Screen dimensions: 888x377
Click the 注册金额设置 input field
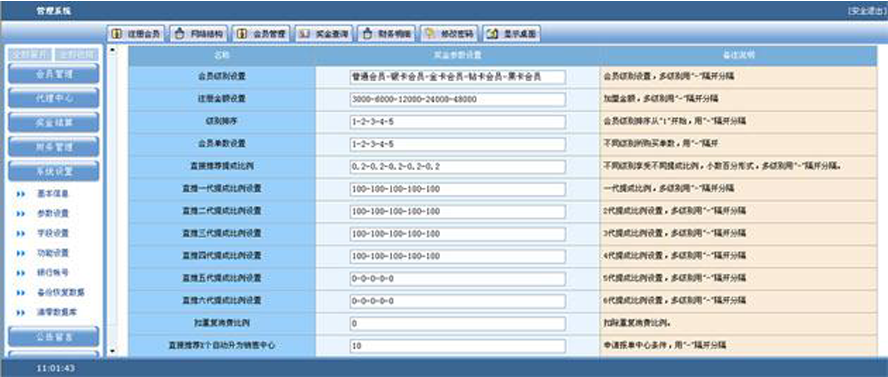click(458, 100)
